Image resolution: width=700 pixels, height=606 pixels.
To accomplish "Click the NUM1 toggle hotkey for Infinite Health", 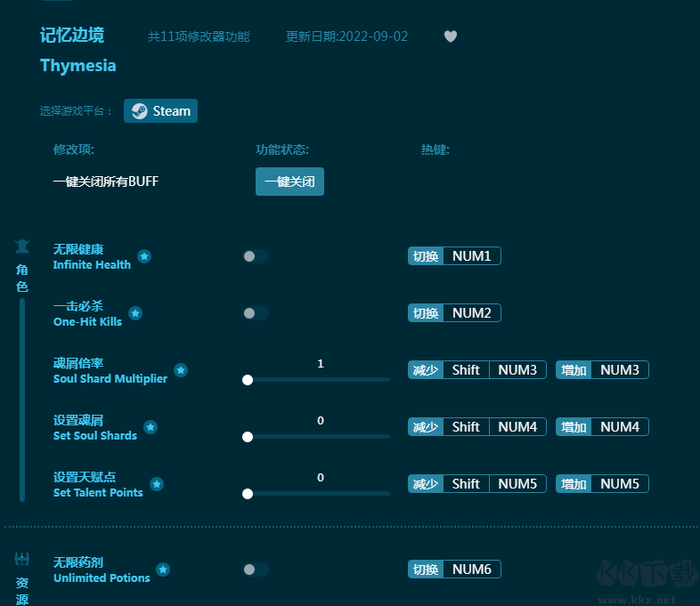I will pyautogui.click(x=454, y=256).
